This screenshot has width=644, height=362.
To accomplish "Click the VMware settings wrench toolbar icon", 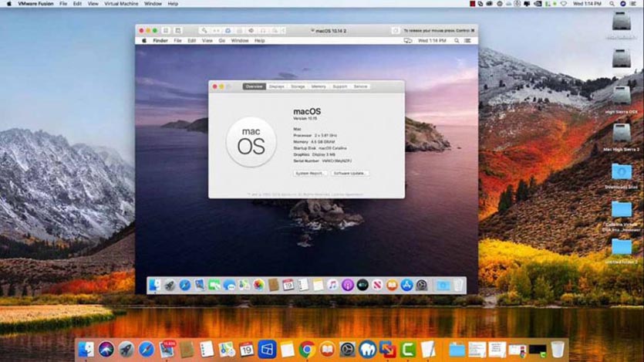I will tap(204, 31).
